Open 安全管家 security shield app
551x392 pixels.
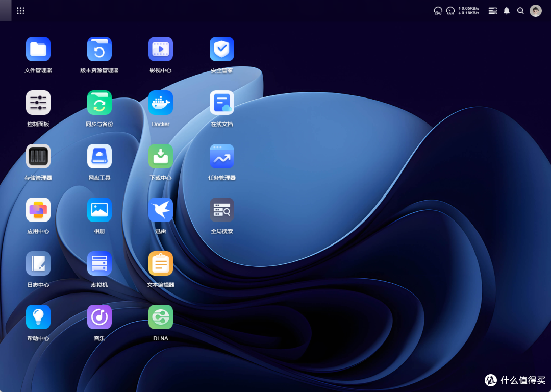coord(222,49)
